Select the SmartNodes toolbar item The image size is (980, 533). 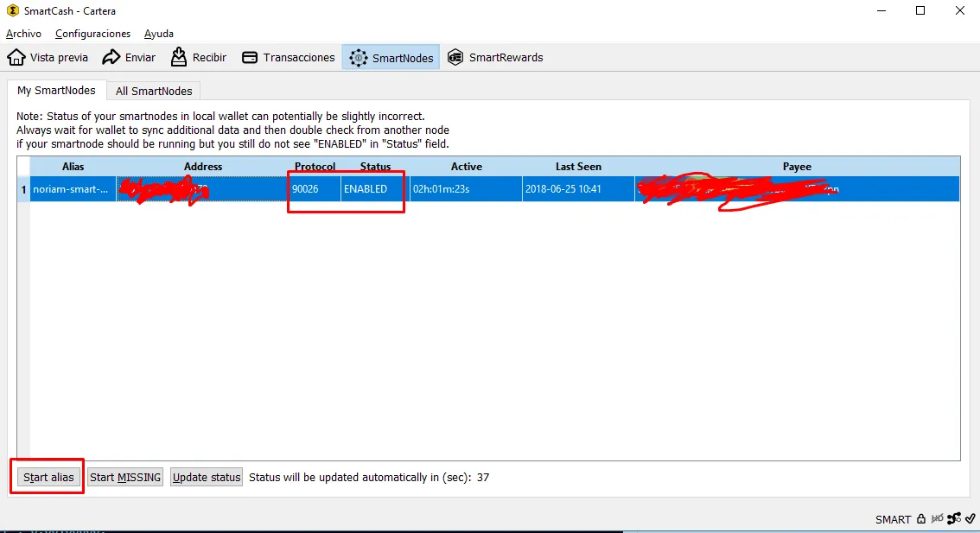click(x=391, y=58)
